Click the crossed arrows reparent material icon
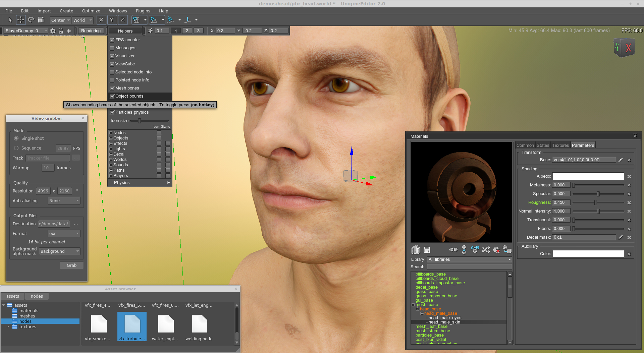Image resolution: width=644 pixels, height=353 pixels. 486,250
